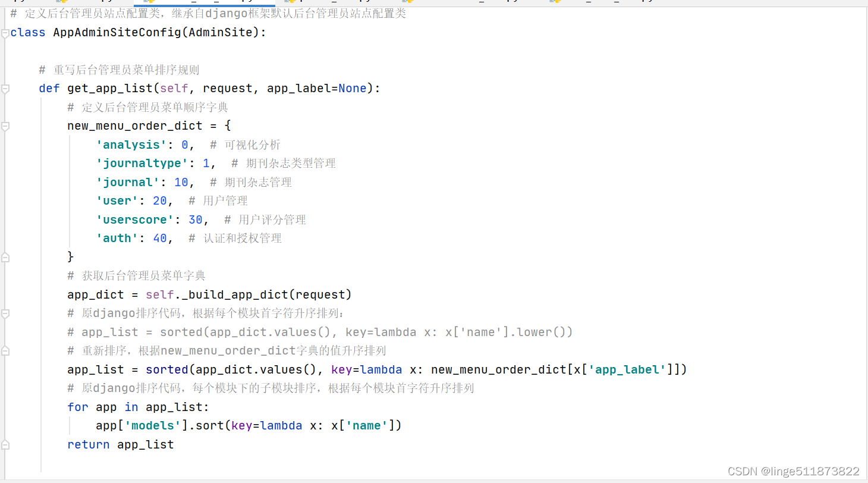Click the 'journal' key with value 10
The width and height of the screenshot is (868, 483).
pyautogui.click(x=128, y=182)
